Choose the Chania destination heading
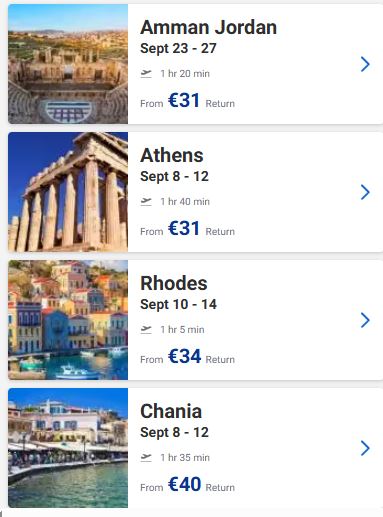Screen dimensions: 383x517 pos(171,411)
